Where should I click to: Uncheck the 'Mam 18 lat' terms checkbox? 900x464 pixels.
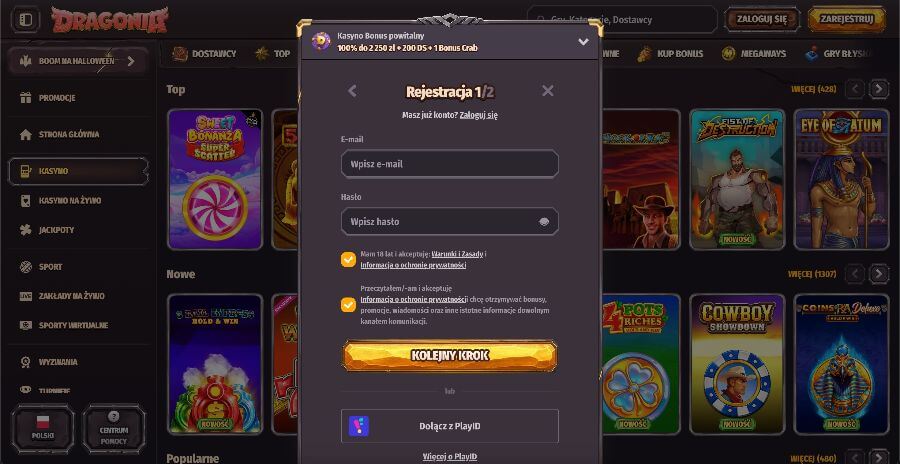[348, 260]
